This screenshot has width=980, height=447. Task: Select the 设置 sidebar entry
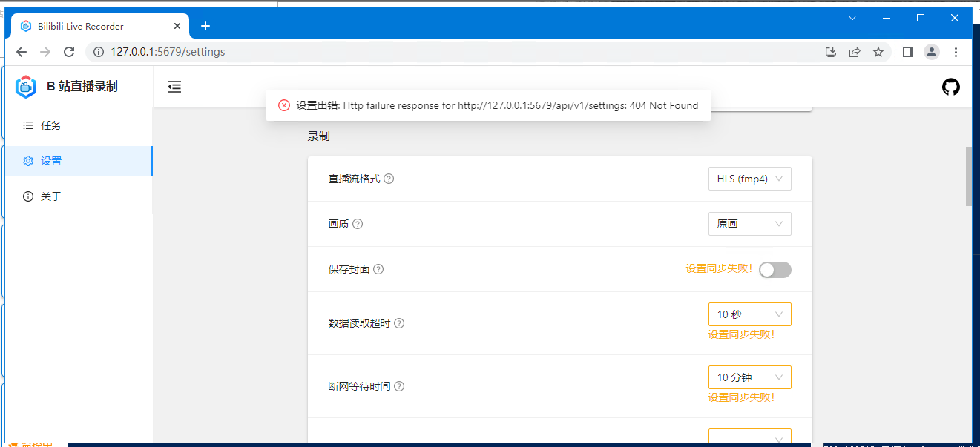(49, 160)
